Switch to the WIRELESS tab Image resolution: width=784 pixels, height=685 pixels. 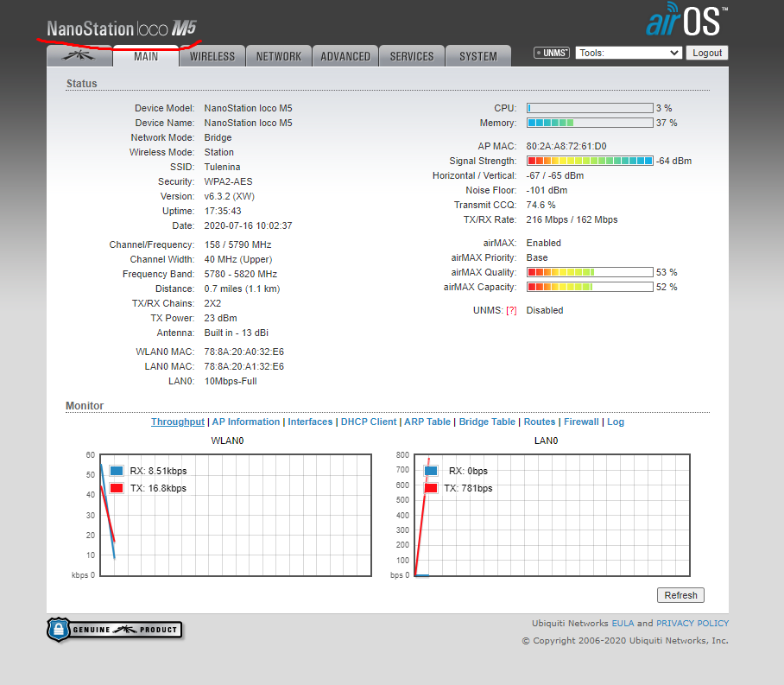(x=212, y=56)
